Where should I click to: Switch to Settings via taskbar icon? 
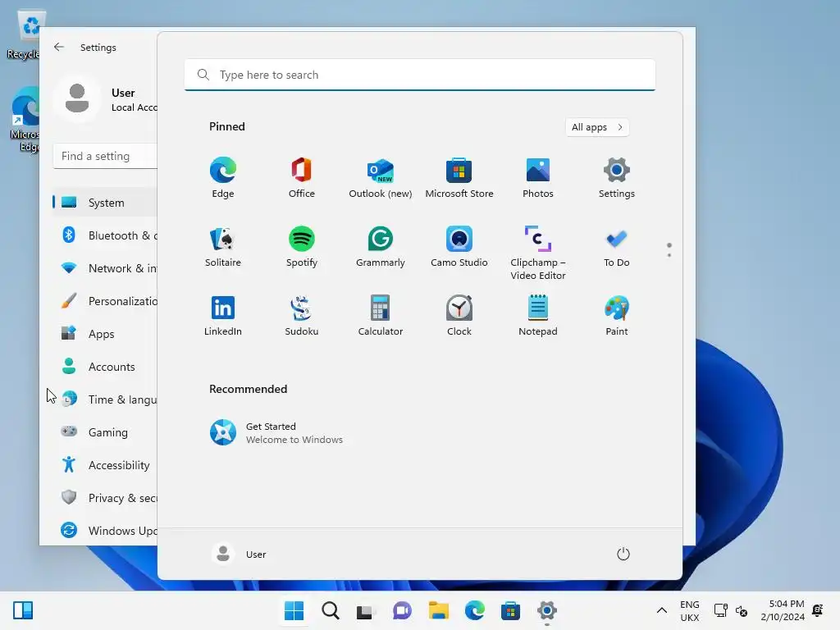tap(547, 610)
